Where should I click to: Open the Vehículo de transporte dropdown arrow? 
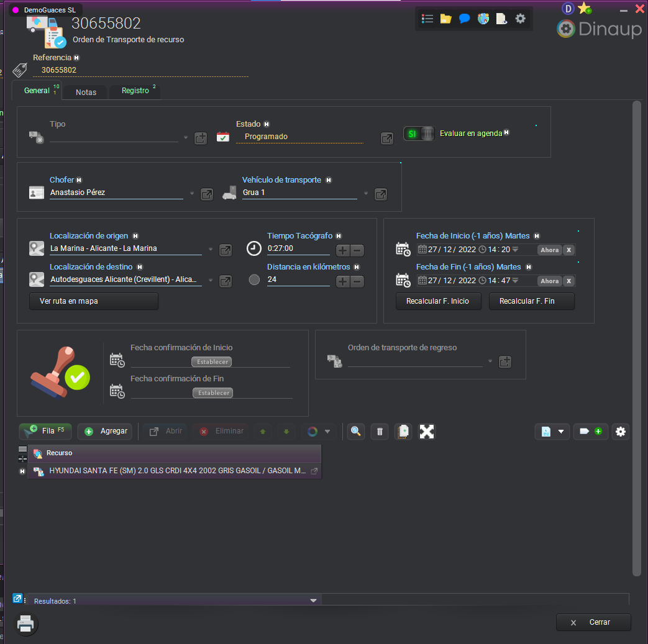366,194
